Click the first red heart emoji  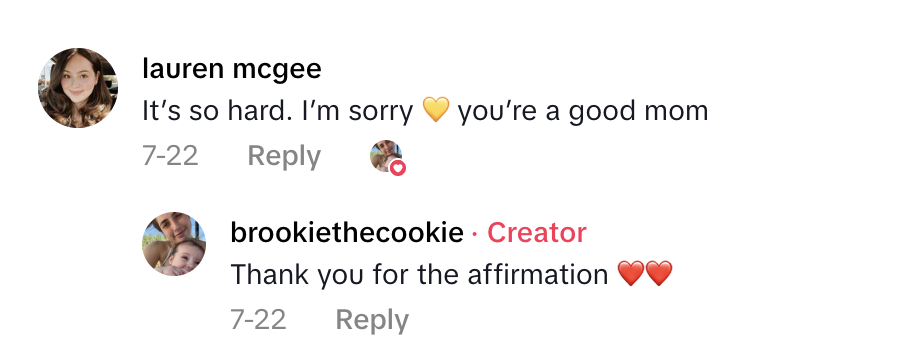point(631,273)
